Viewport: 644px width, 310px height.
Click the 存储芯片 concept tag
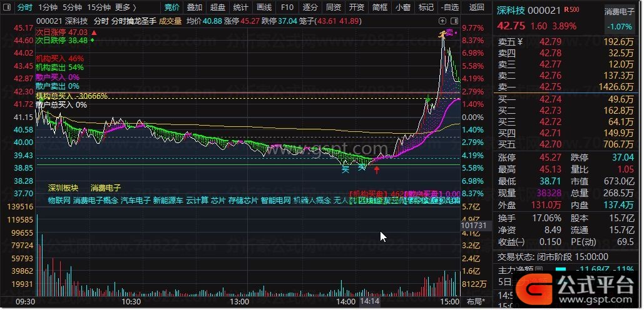coord(243,201)
